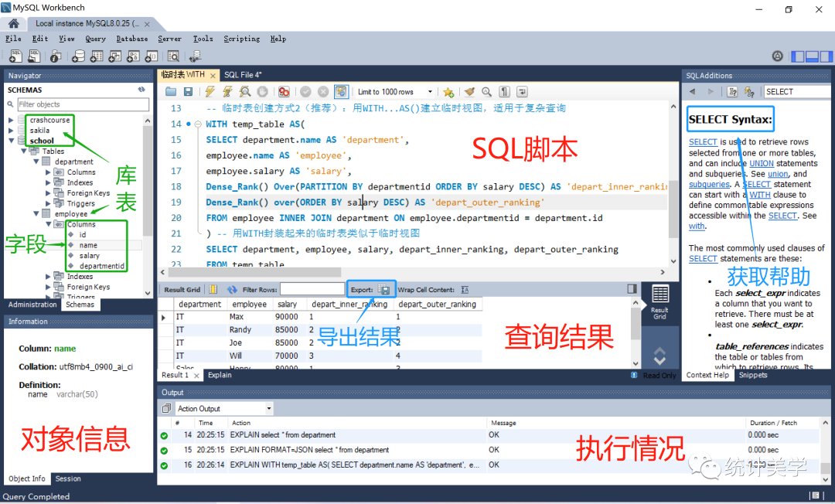The width and height of the screenshot is (835, 504).
Task: Execute statement under cursor icon
Action: (x=227, y=91)
